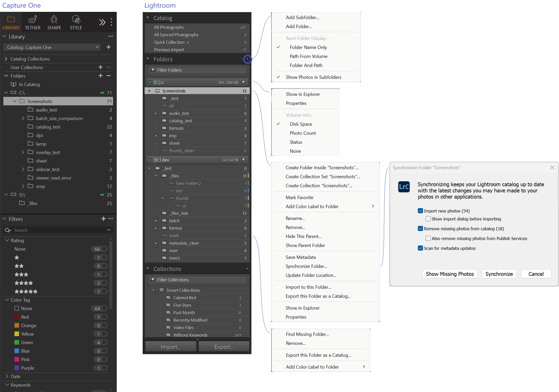This screenshot has width=559, height=392.
Task: Uncheck Import new photos (54)
Action: click(x=420, y=211)
